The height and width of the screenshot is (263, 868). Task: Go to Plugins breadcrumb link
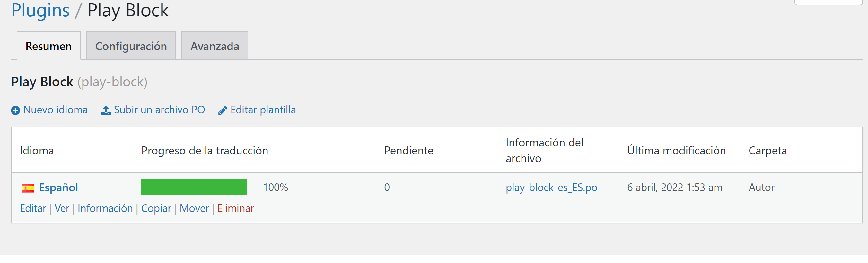pyautogui.click(x=40, y=10)
